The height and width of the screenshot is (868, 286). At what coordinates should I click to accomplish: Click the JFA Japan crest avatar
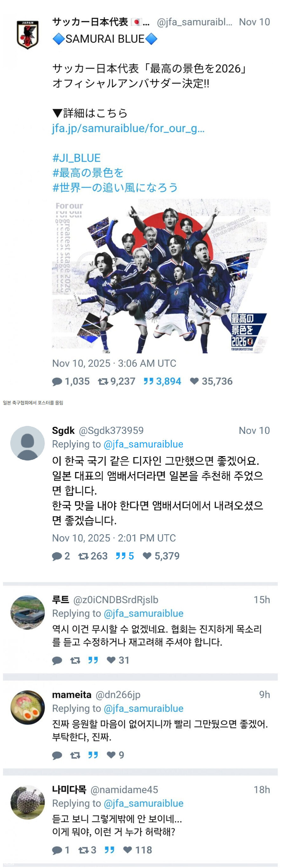click(x=28, y=35)
